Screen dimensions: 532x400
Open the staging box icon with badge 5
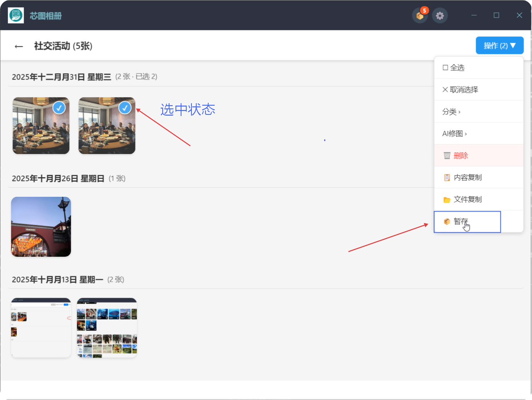(x=420, y=16)
